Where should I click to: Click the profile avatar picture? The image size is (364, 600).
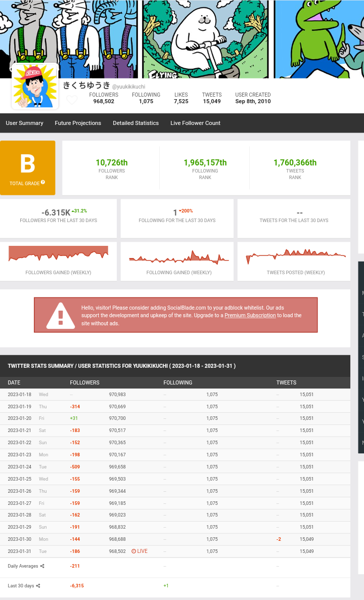click(x=35, y=87)
